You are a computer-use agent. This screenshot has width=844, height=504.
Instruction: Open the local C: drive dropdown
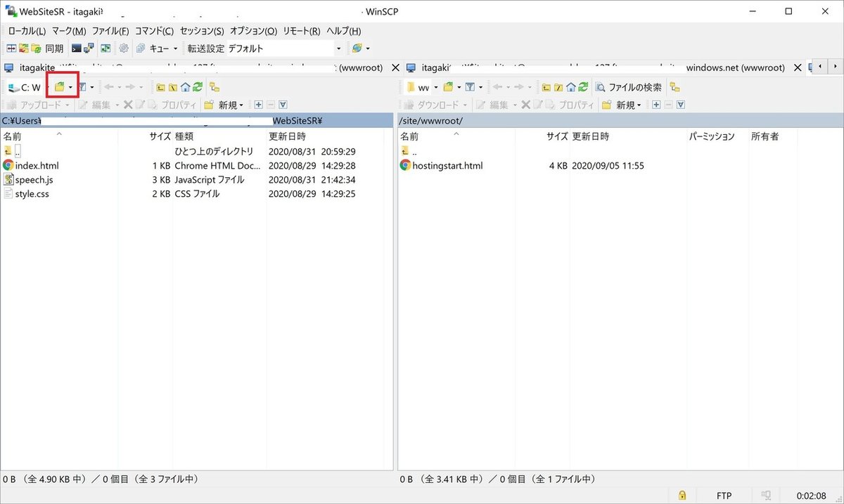point(28,87)
